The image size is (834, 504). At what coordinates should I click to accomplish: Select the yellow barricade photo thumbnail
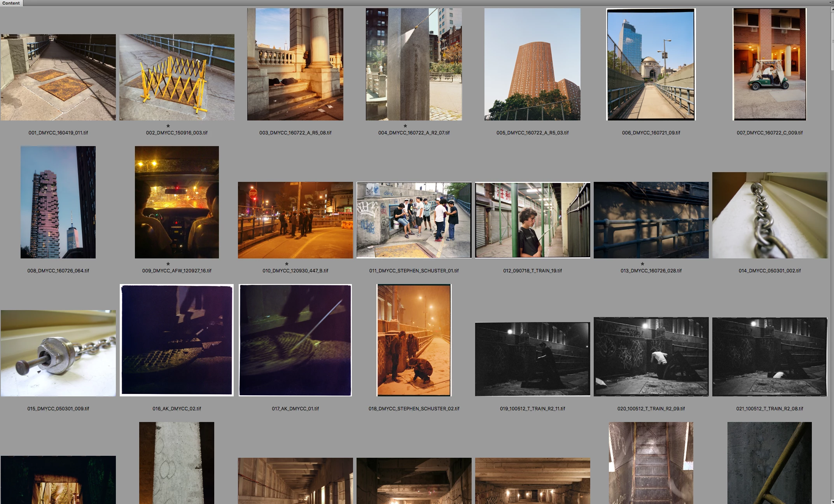point(177,77)
